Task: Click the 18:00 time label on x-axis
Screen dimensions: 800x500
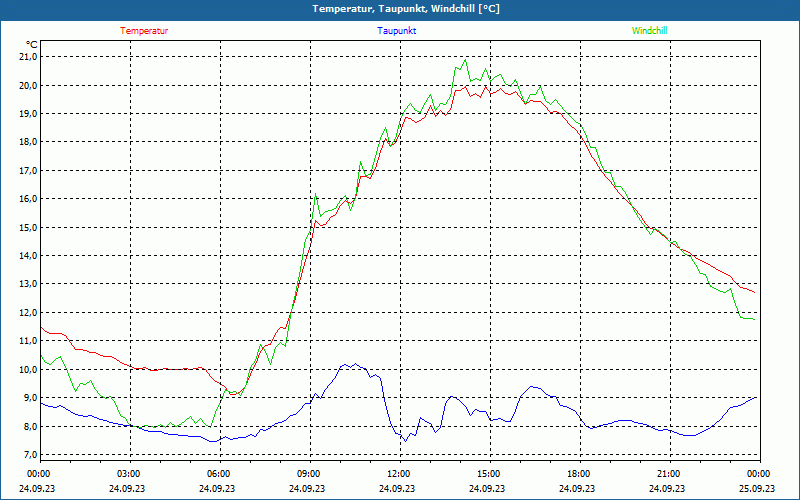Action: [x=578, y=474]
